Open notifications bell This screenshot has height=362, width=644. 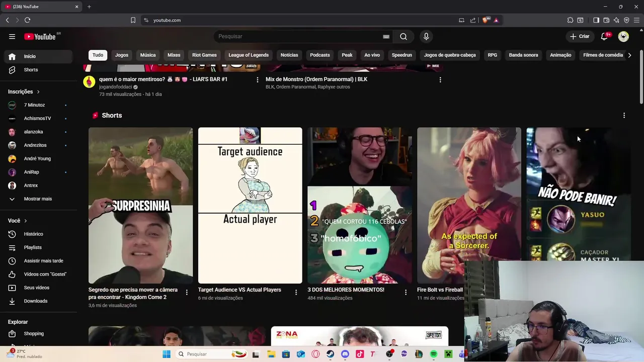[x=605, y=36]
